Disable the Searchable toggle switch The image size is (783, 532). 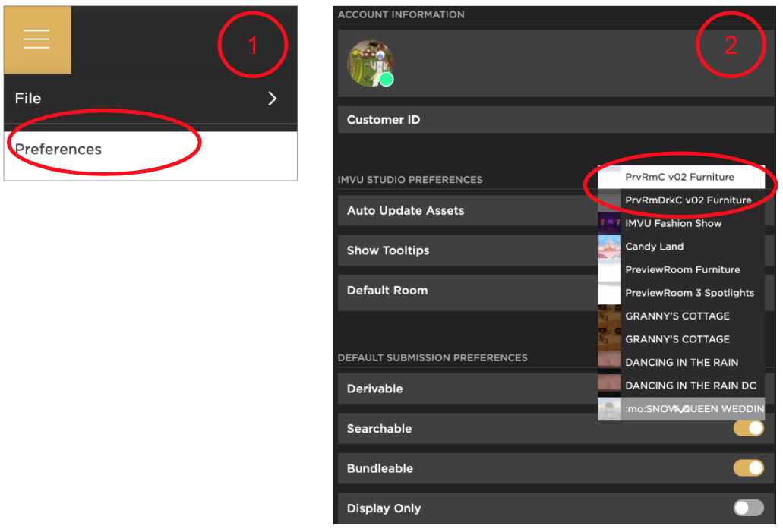pos(748,428)
